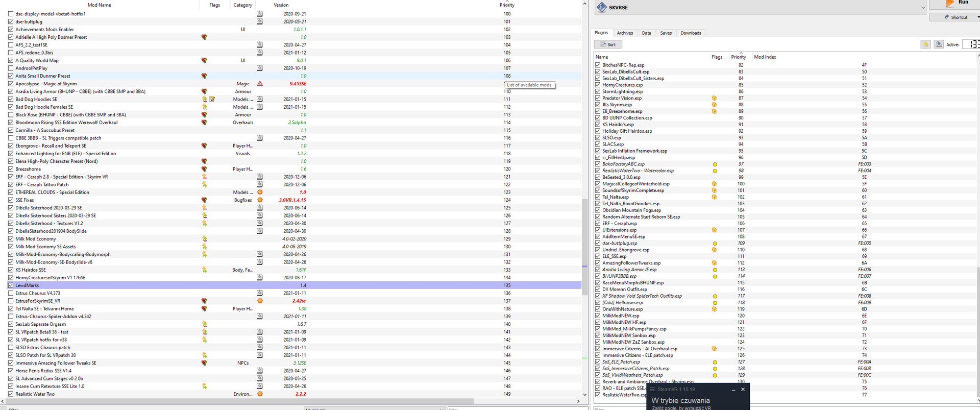
Task: Switch to the Archives tab
Action: tap(625, 33)
